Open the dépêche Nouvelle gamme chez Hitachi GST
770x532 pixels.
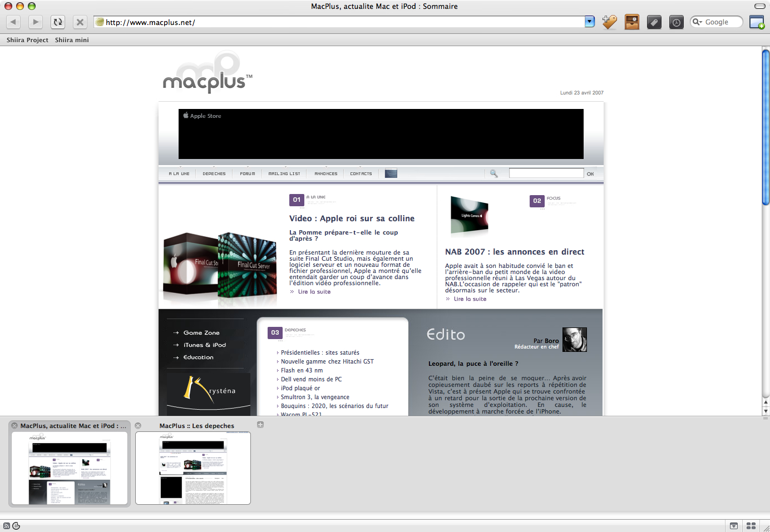327,361
